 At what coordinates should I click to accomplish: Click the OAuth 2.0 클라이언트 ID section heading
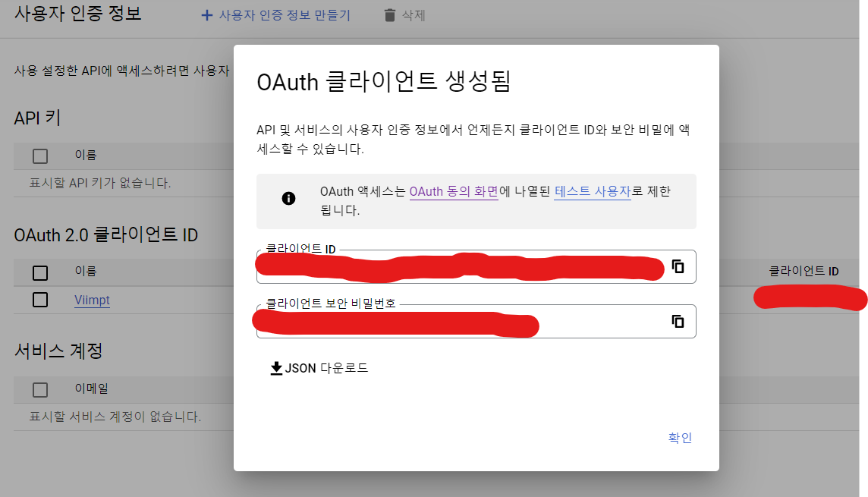click(105, 234)
